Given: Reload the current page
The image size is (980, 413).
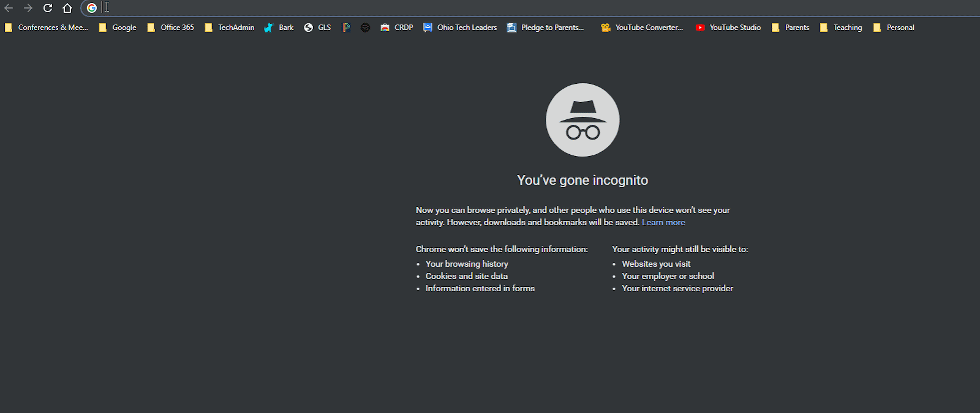Looking at the screenshot, I should 48,8.
